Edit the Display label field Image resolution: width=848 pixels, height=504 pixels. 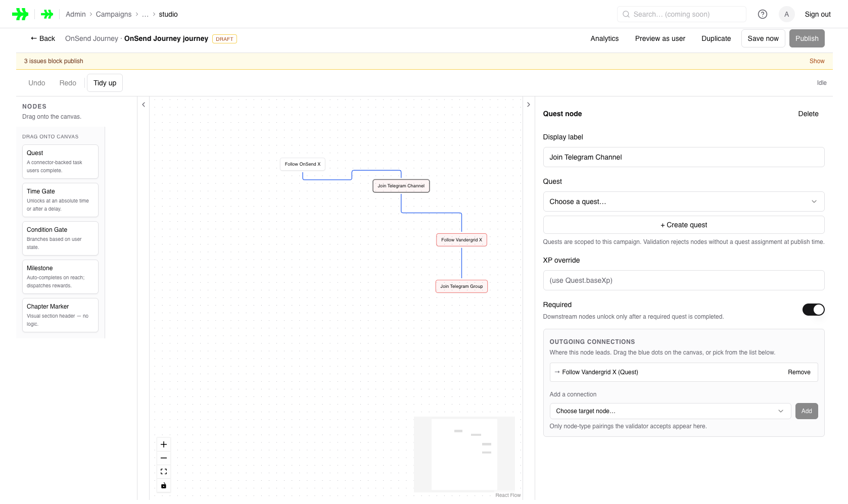click(x=684, y=157)
